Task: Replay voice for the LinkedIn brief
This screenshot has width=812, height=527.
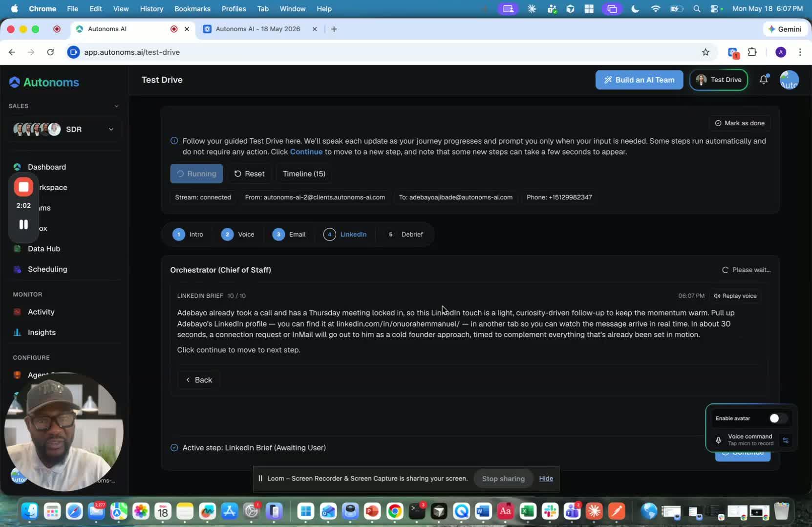Action: 735,296
